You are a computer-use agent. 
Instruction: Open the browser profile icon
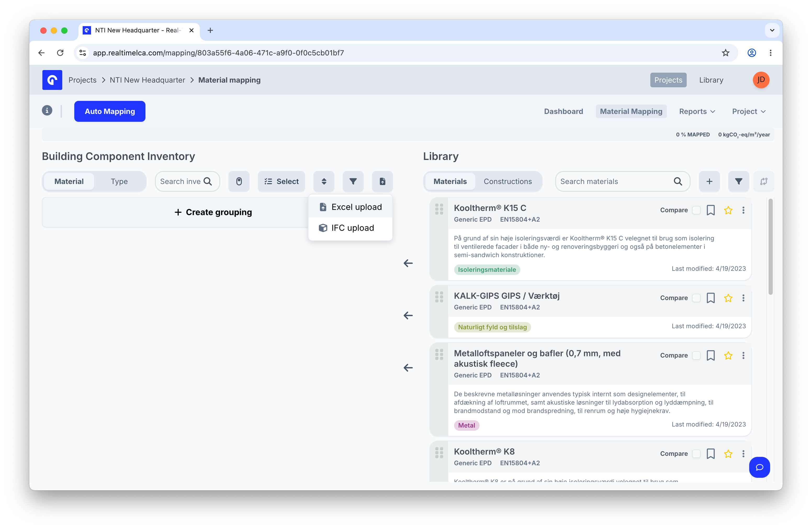(x=752, y=53)
